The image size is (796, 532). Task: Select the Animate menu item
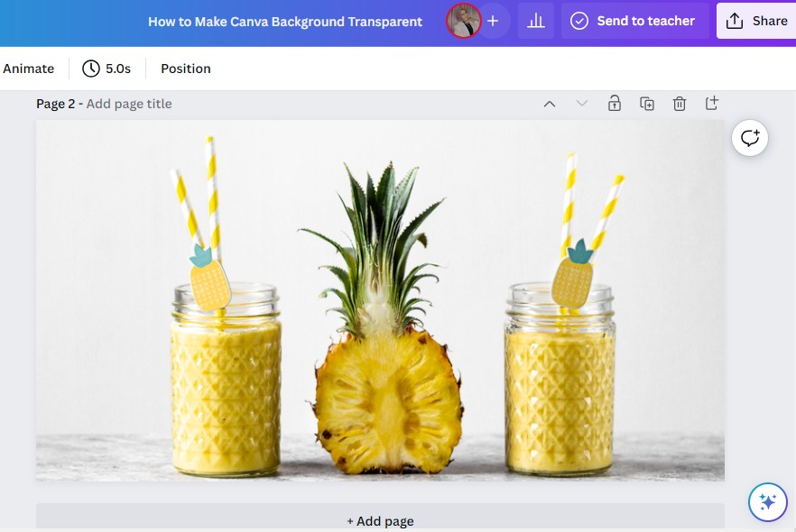[29, 69]
